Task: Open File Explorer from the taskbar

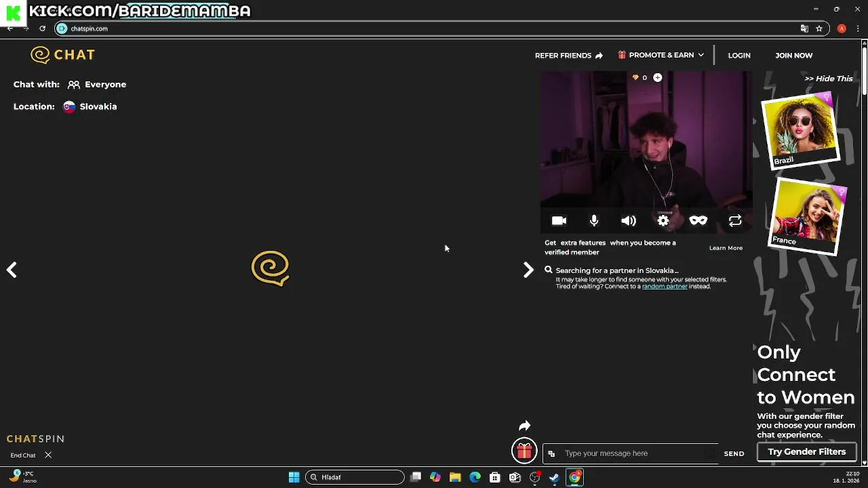Action: click(455, 477)
